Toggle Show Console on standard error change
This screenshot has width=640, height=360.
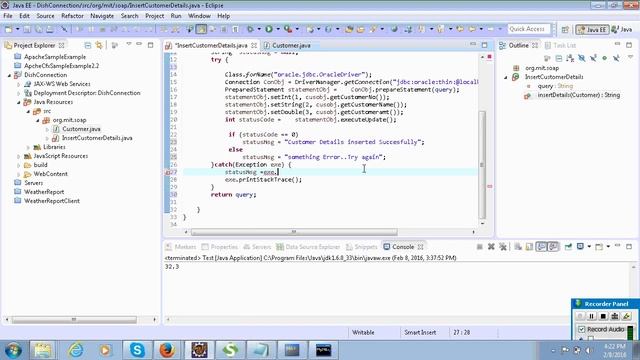click(x=553, y=247)
